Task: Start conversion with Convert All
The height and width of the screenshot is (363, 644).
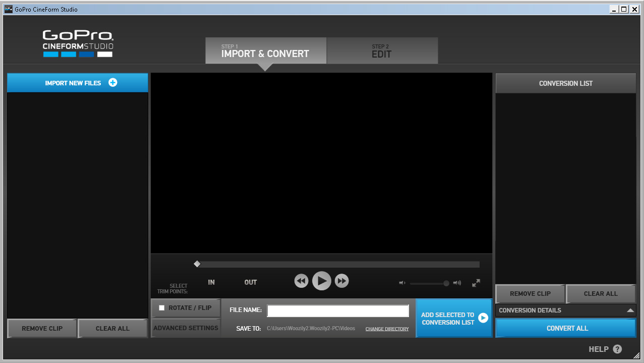Action: (x=566, y=328)
